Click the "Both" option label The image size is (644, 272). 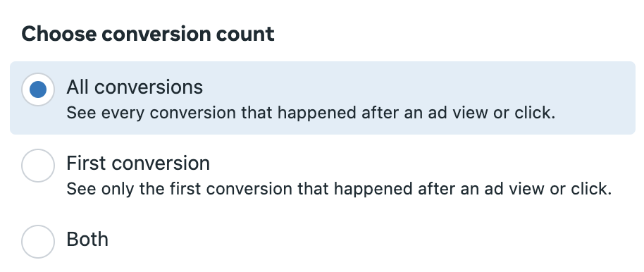click(87, 239)
